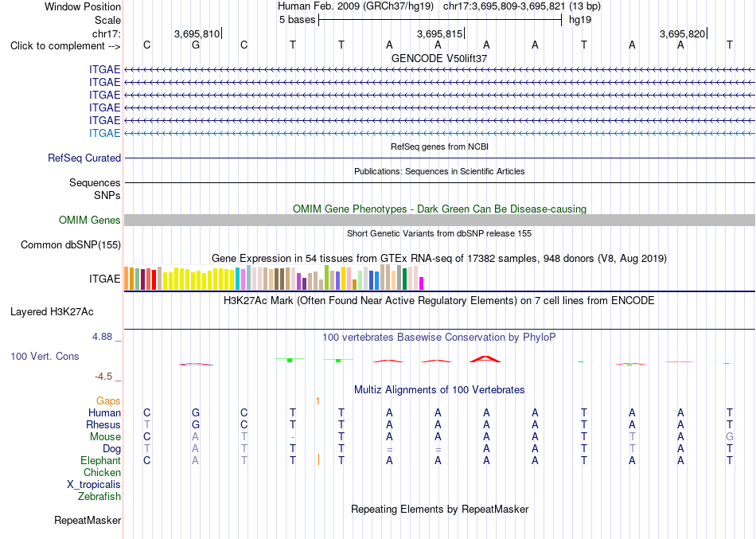
Task: Click the Mouse species label
Action: tap(105, 437)
